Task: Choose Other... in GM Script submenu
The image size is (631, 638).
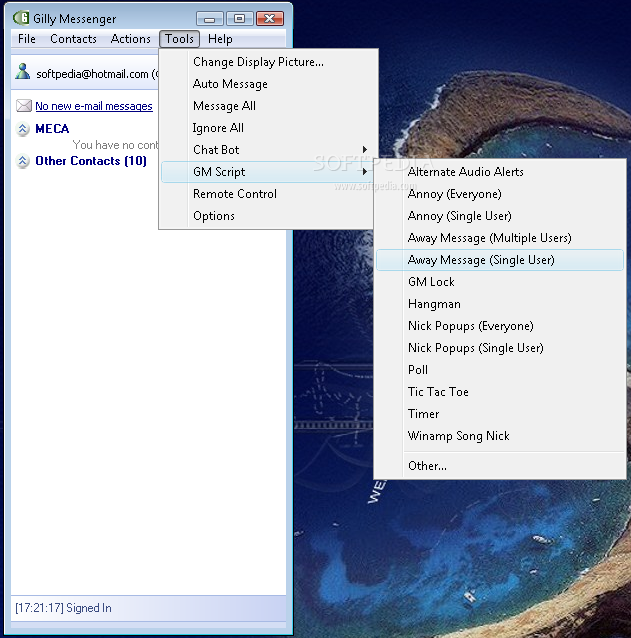Action: click(x=500, y=465)
